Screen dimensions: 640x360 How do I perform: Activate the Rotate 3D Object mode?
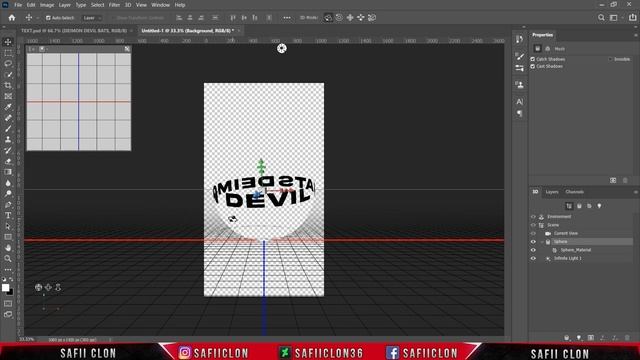point(328,18)
